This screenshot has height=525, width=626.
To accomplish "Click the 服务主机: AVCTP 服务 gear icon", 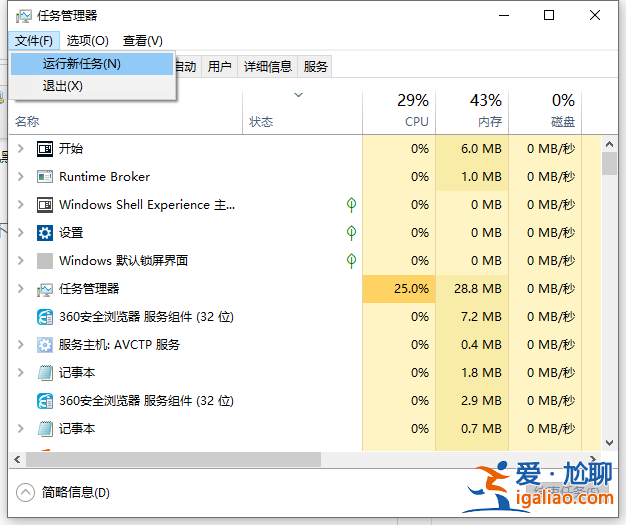I will pos(45,345).
